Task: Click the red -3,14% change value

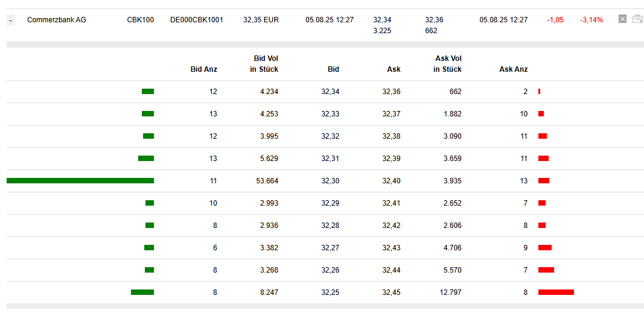Action: [591, 20]
